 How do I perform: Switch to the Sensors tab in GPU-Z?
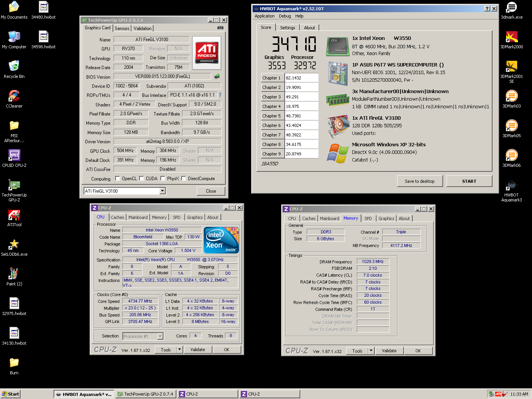coord(122,28)
